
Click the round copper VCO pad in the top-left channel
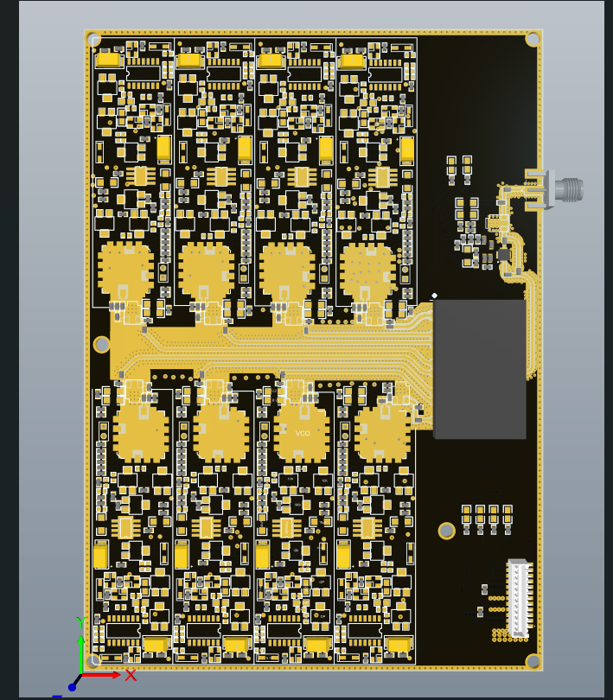(126, 270)
